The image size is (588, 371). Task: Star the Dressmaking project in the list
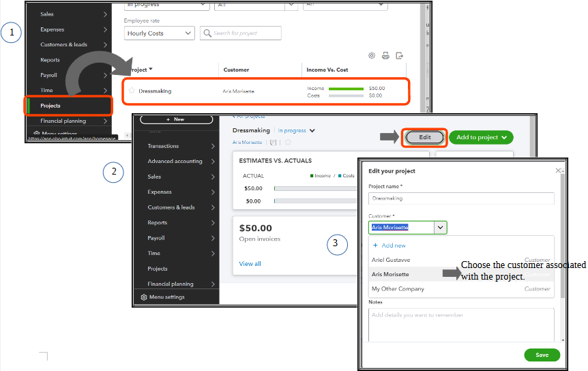[132, 91]
